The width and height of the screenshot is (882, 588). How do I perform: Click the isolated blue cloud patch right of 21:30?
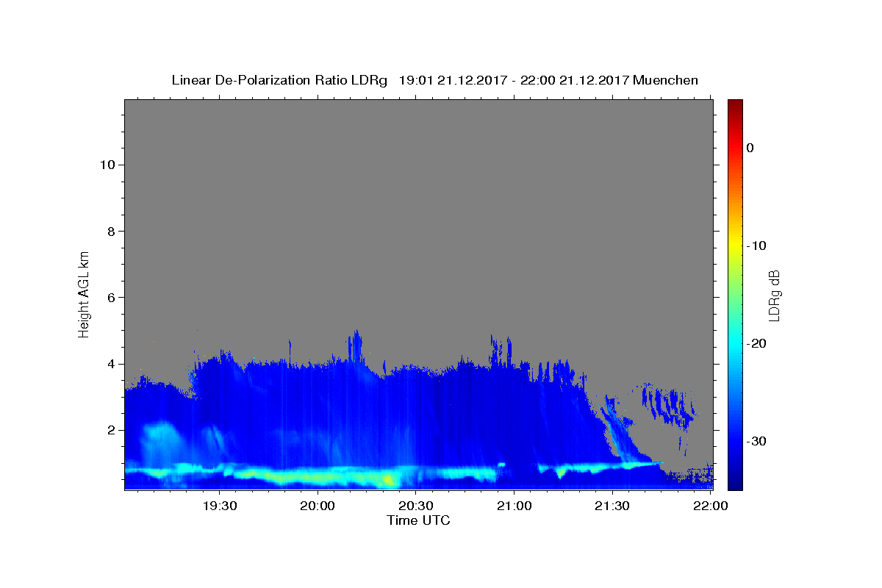pos(669,405)
